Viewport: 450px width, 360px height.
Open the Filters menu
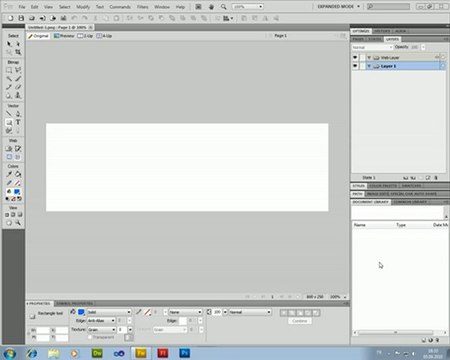[142, 7]
